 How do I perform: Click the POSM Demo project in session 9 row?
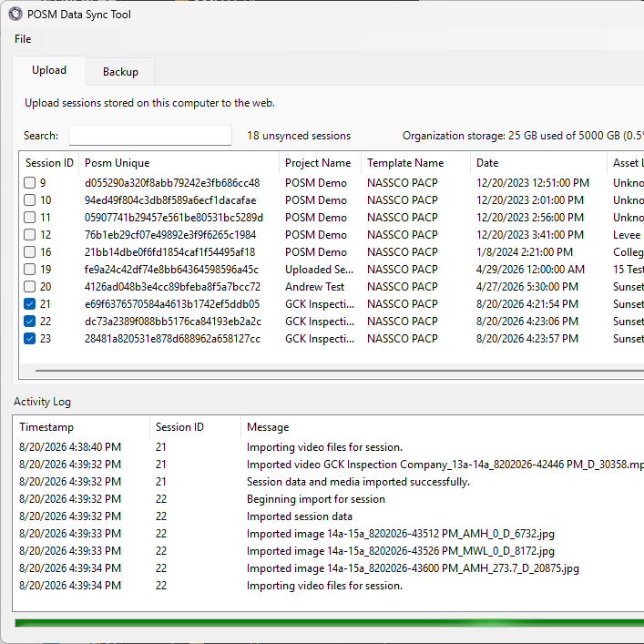click(x=316, y=183)
